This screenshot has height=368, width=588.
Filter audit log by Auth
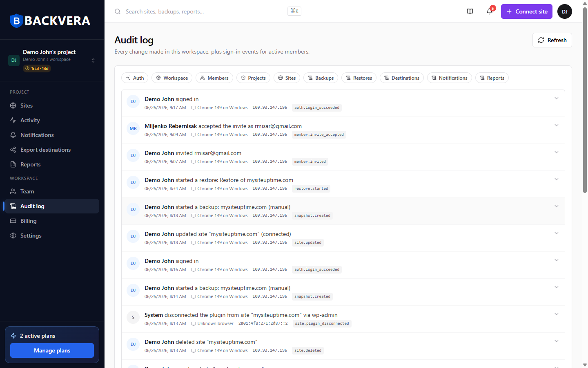(135, 78)
